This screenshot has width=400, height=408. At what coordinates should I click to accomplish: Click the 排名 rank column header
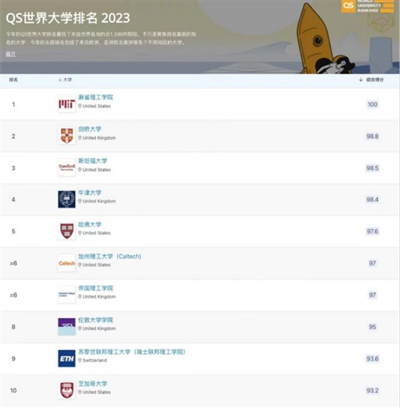point(13,80)
